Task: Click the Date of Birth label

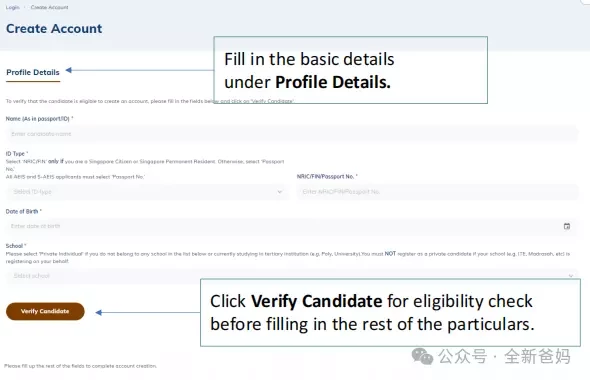Action: 23,211
